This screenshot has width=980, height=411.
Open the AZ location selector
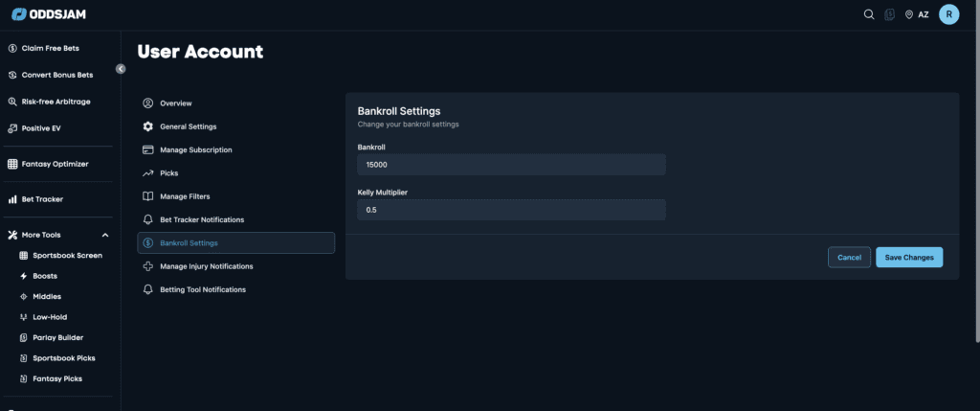point(917,14)
